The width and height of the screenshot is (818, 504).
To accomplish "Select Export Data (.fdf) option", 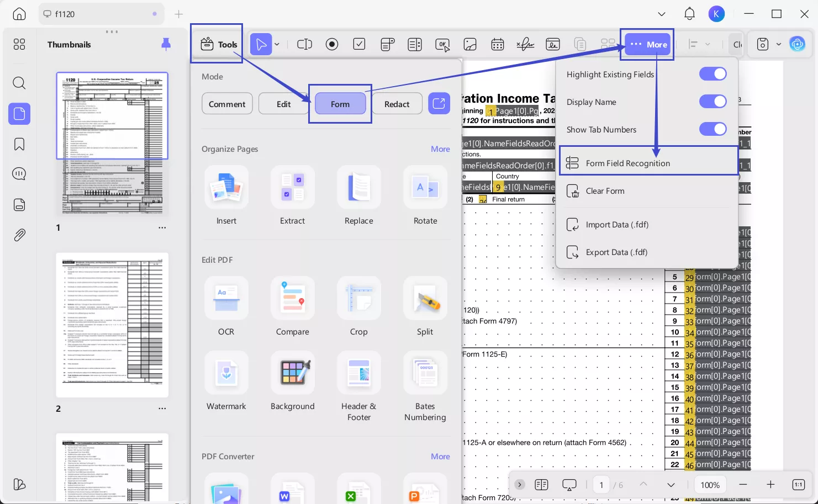I will (x=616, y=252).
